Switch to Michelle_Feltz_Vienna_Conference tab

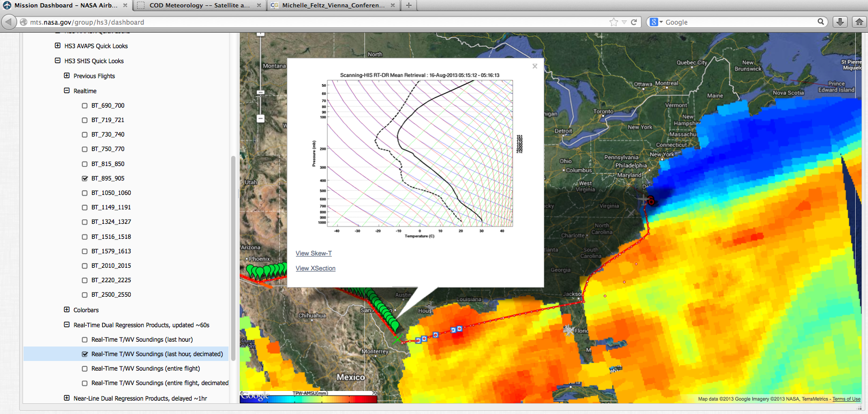click(x=333, y=5)
